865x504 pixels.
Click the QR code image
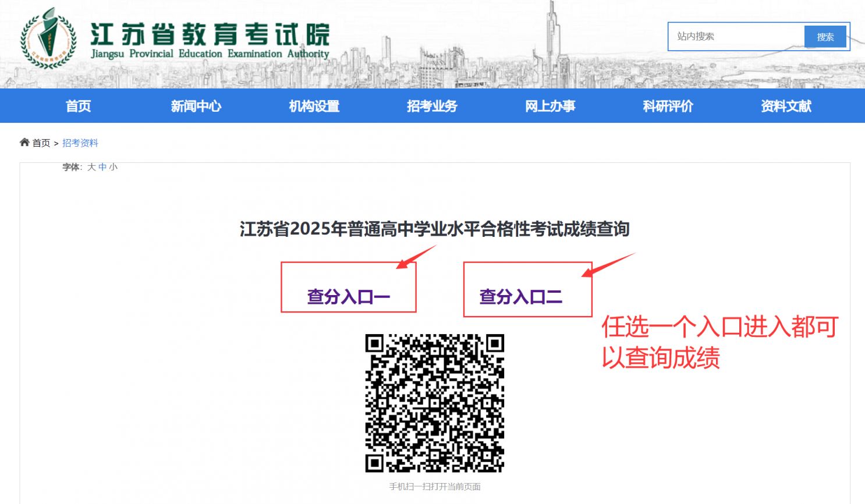435,403
